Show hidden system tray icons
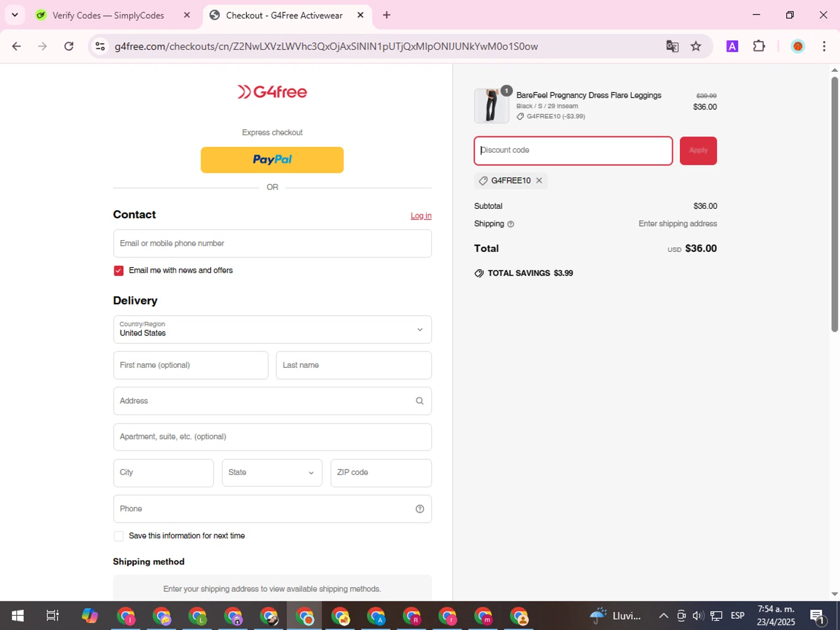This screenshot has height=630, width=840. tap(664, 616)
